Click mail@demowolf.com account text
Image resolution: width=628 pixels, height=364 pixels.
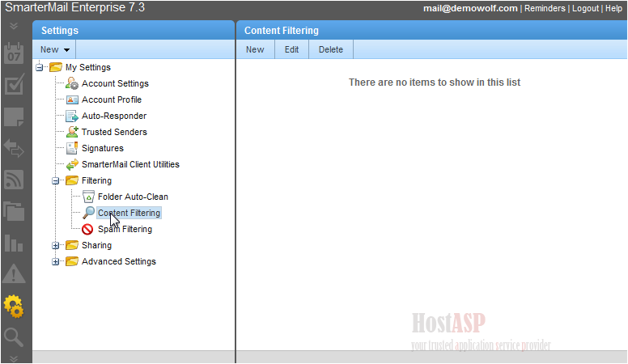pyautogui.click(x=470, y=8)
